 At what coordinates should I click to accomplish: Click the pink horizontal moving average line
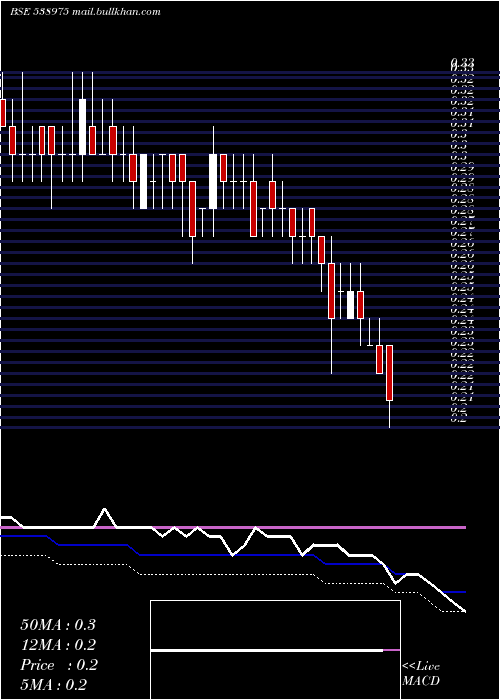pyautogui.click(x=233, y=528)
